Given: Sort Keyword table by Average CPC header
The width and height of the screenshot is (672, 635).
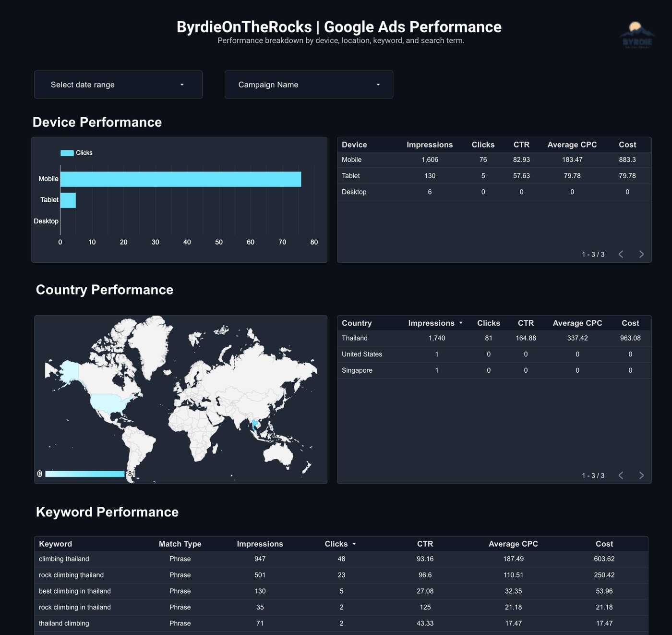Looking at the screenshot, I should pos(513,544).
